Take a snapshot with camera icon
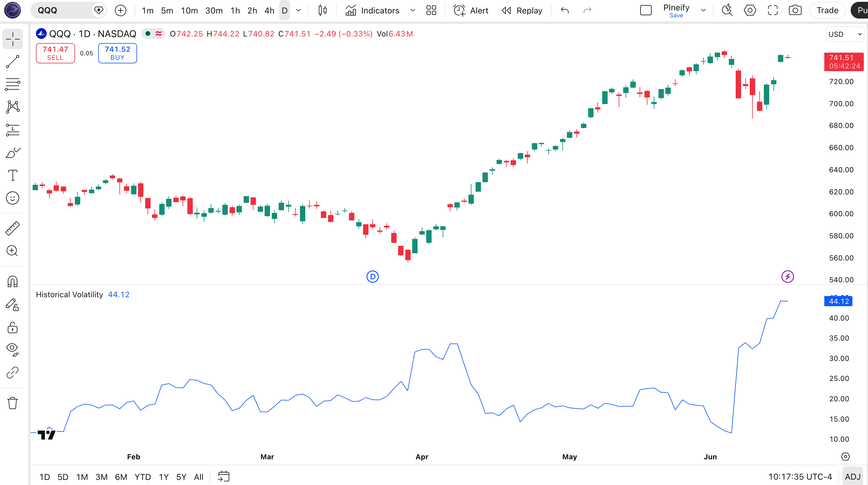 [795, 10]
